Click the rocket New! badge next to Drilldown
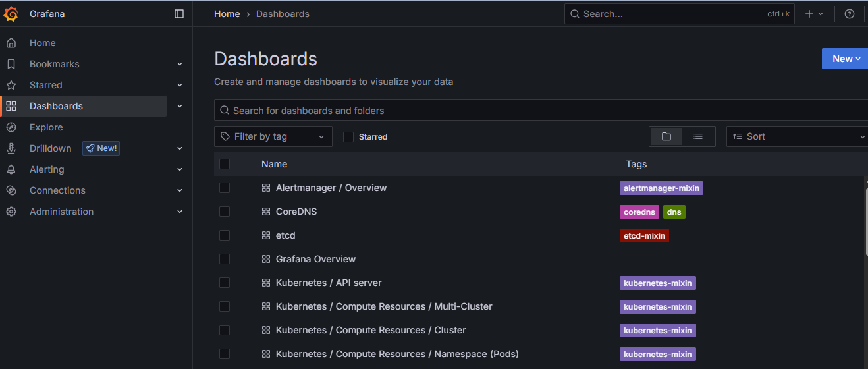Screen dimensions: 868x369 tap(101, 148)
